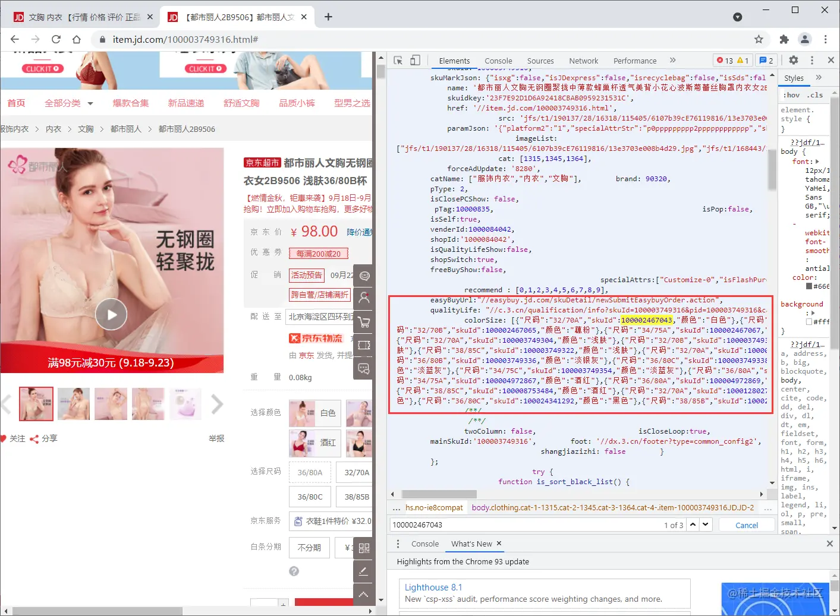Open the Chrome three-dot menu
Viewport: 840px width, 616px height.
click(826, 39)
